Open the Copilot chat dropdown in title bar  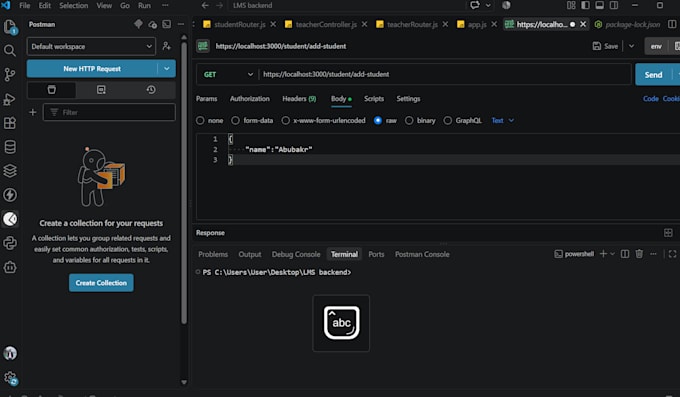488,5
